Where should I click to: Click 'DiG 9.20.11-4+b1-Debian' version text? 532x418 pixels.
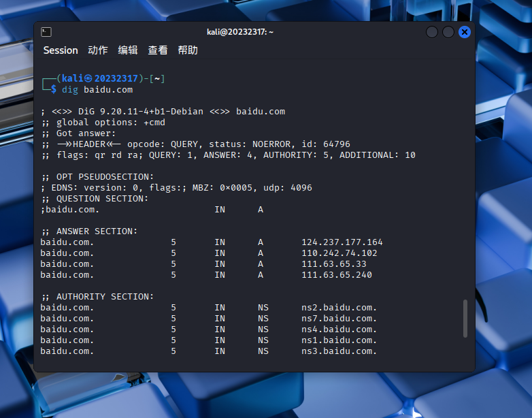pos(141,112)
